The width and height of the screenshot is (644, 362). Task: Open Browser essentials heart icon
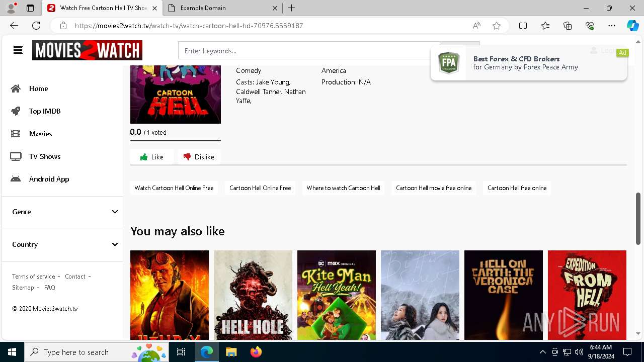click(x=590, y=26)
